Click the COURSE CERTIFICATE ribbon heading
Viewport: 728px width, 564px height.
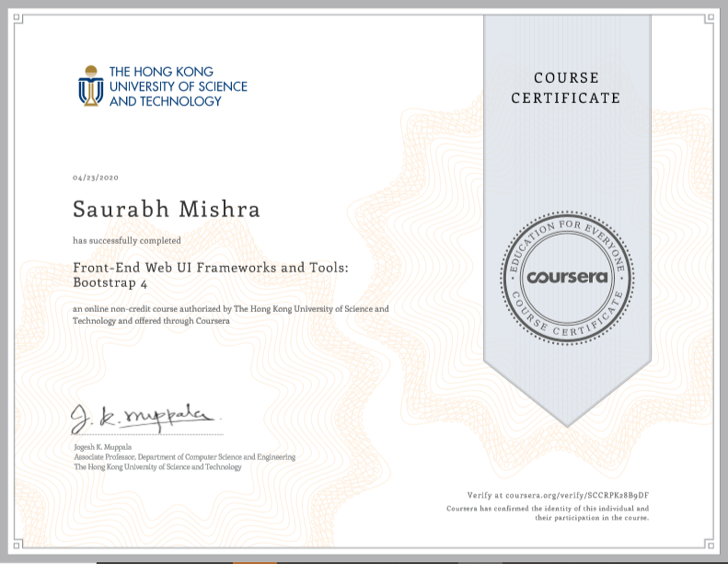pos(566,87)
